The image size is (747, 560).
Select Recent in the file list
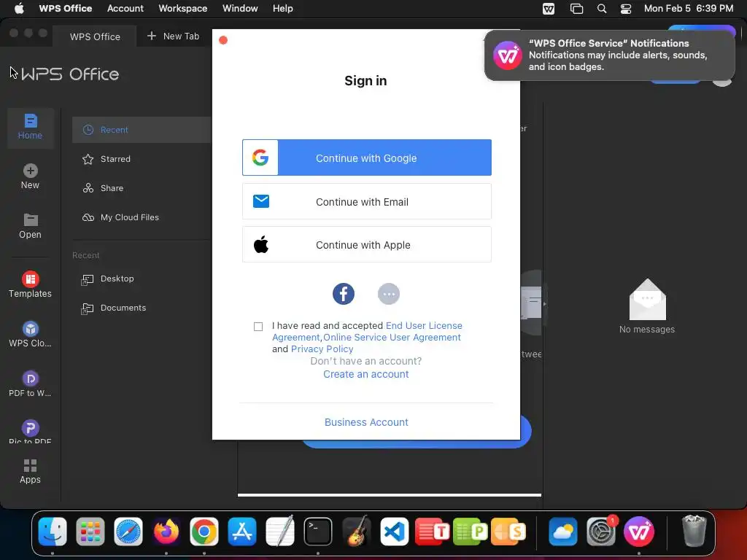[142, 130]
